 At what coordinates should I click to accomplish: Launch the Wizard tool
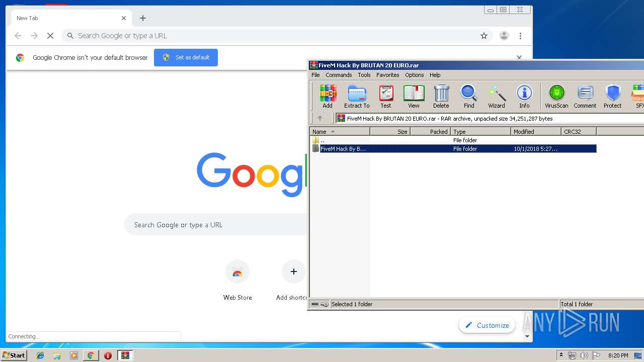[x=497, y=96]
